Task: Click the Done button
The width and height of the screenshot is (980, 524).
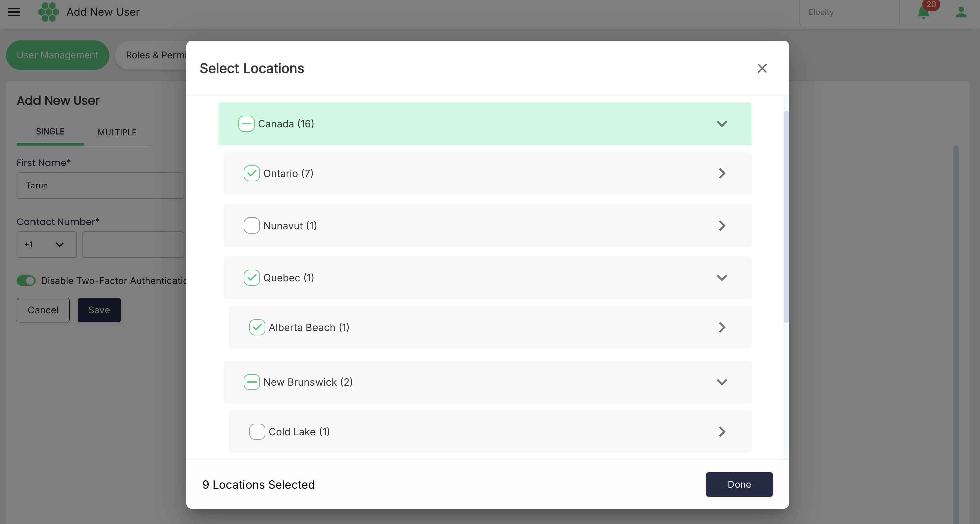Action: [x=739, y=484]
